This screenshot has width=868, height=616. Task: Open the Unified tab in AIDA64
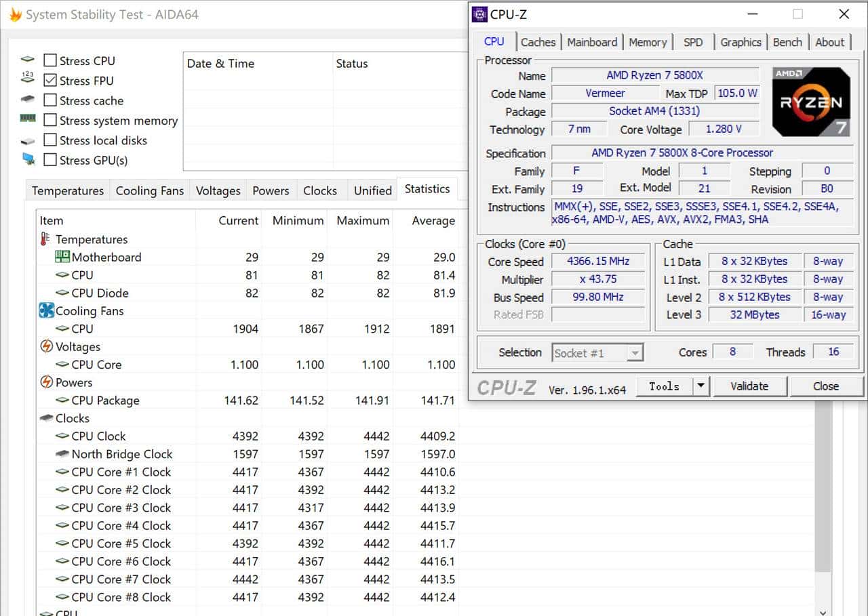coord(372,190)
